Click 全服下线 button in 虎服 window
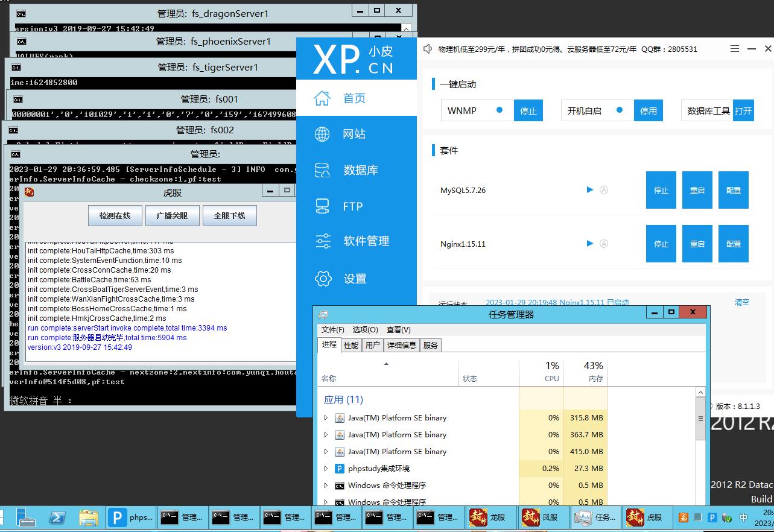 coord(230,215)
